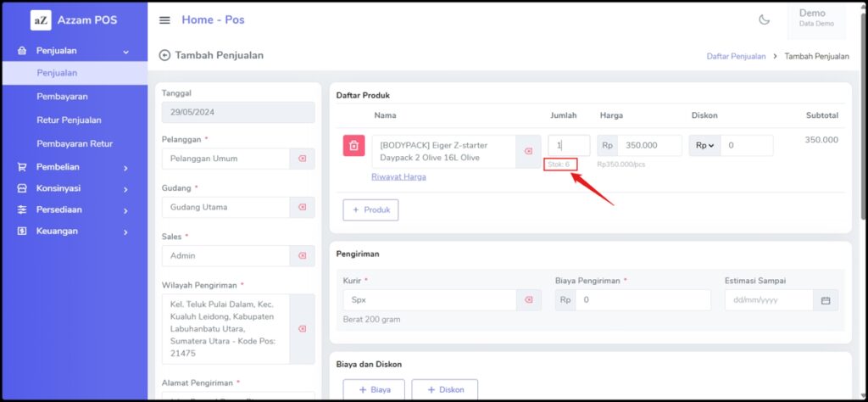Open Retur Penjualan in sidebar

tap(69, 120)
